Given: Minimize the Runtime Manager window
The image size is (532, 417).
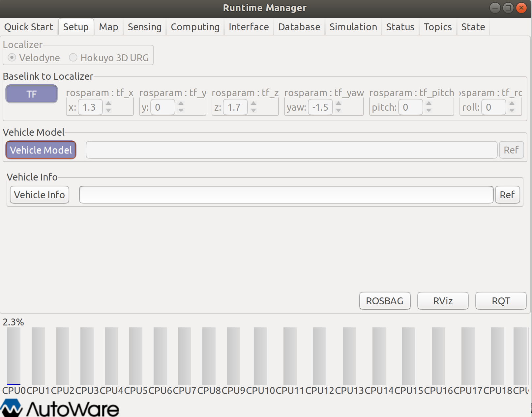Looking at the screenshot, I should [495, 8].
